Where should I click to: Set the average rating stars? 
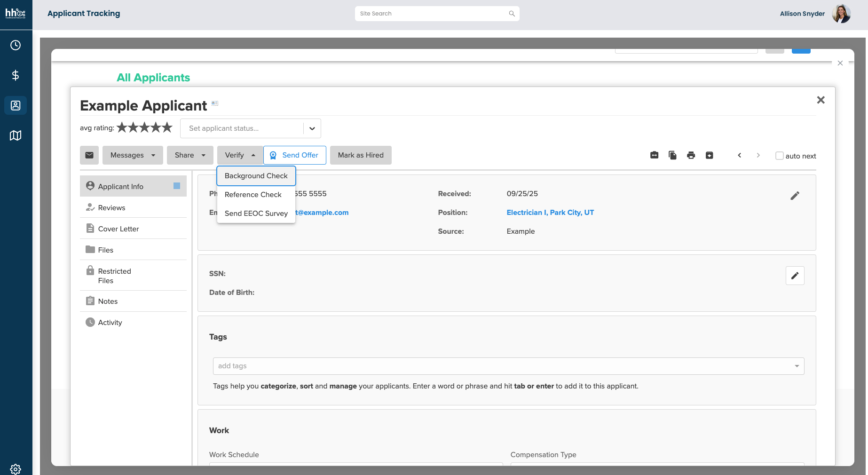[144, 127]
